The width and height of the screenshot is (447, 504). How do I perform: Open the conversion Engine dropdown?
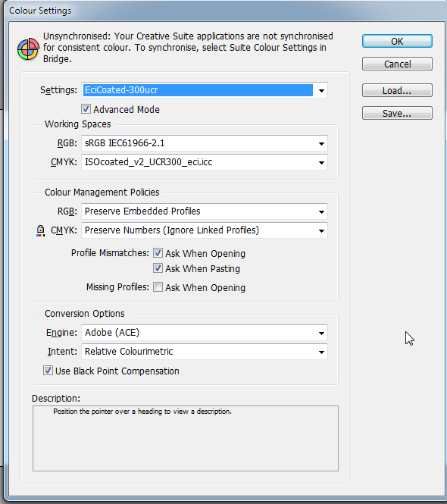tap(205, 333)
